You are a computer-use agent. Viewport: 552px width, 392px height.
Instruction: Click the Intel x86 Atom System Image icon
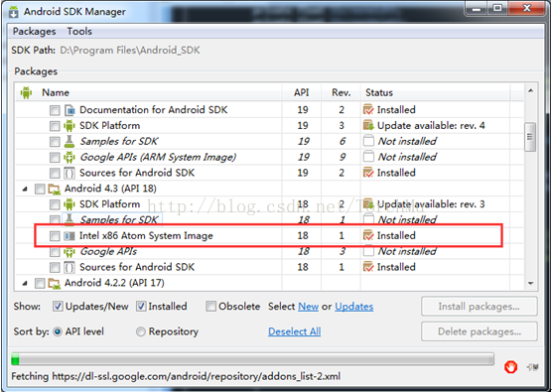click(69, 236)
